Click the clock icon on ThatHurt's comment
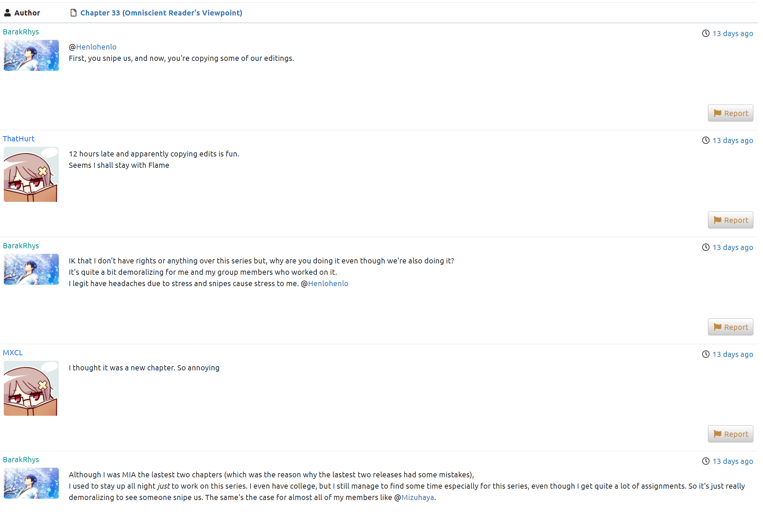This screenshot has height=532, width=763. tap(706, 140)
